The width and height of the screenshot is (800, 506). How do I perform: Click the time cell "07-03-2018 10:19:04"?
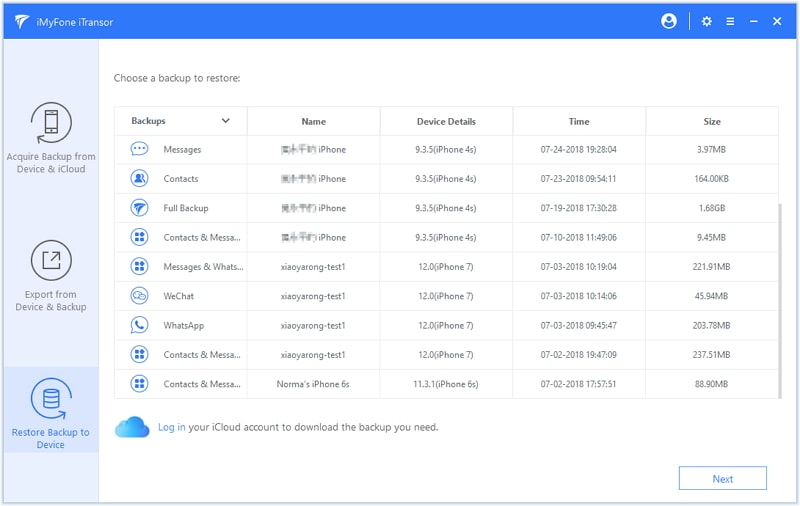click(x=579, y=267)
